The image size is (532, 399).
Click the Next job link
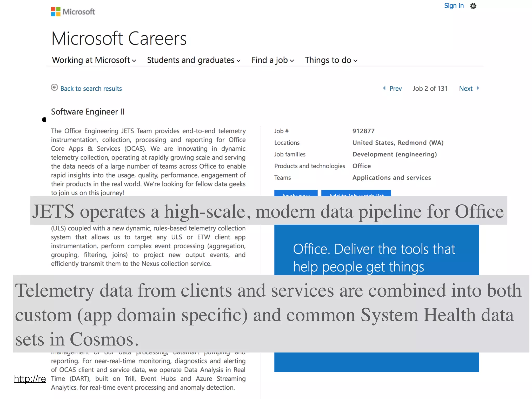[466, 89]
